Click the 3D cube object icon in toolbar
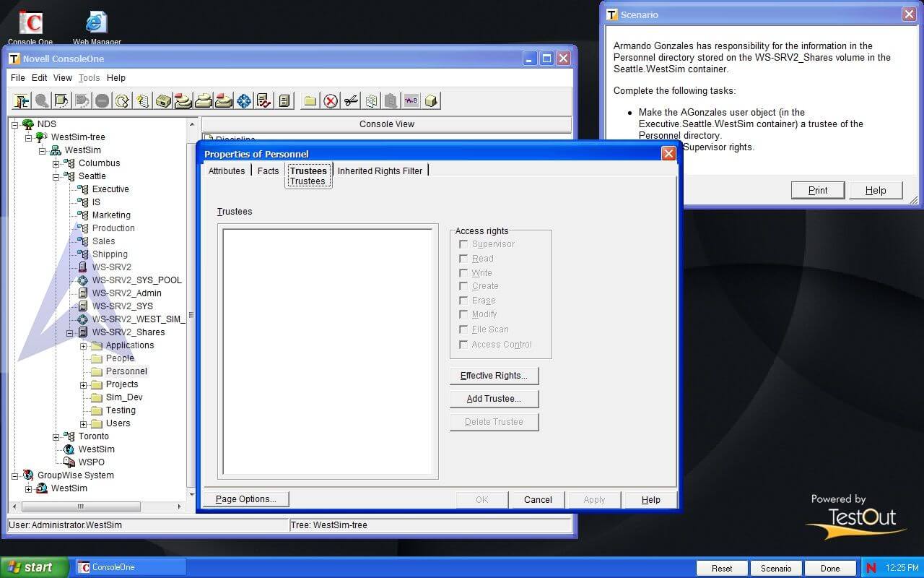Image resolution: width=924 pixels, height=578 pixels. coord(432,101)
